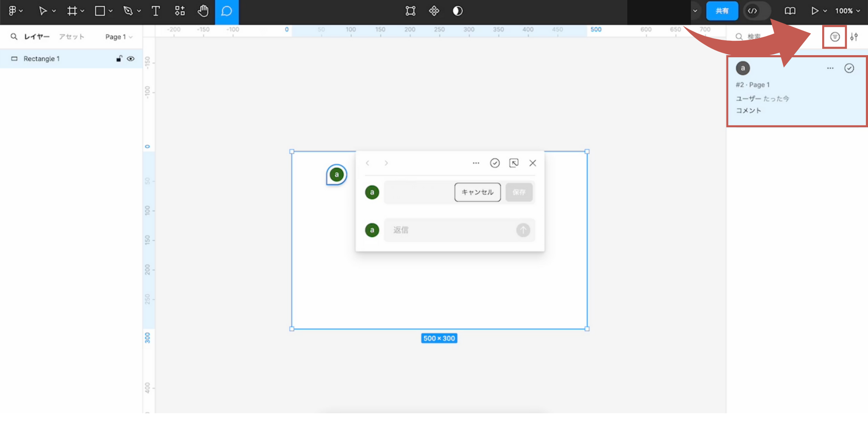Image resolution: width=868 pixels, height=423 pixels.
Task: Open the comment sort/filter options in right panel
Action: pyautogui.click(x=834, y=37)
